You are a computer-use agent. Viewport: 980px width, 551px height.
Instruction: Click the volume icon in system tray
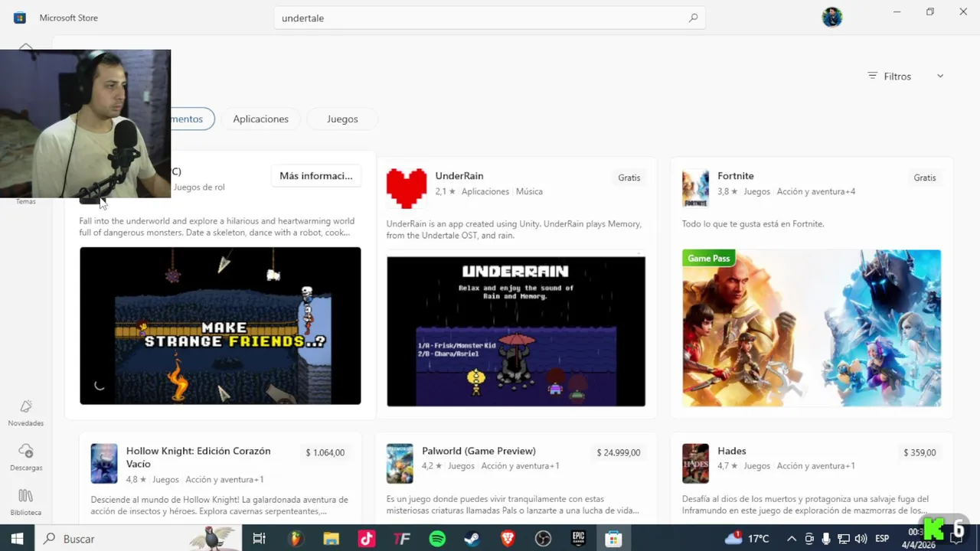point(861,539)
